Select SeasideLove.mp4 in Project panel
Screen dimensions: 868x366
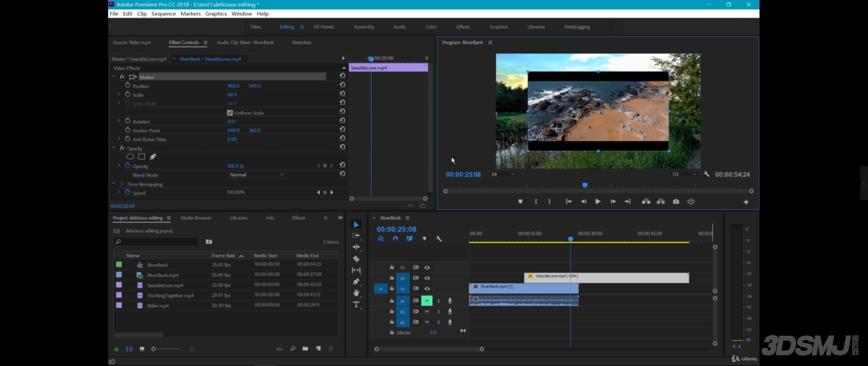click(x=165, y=285)
